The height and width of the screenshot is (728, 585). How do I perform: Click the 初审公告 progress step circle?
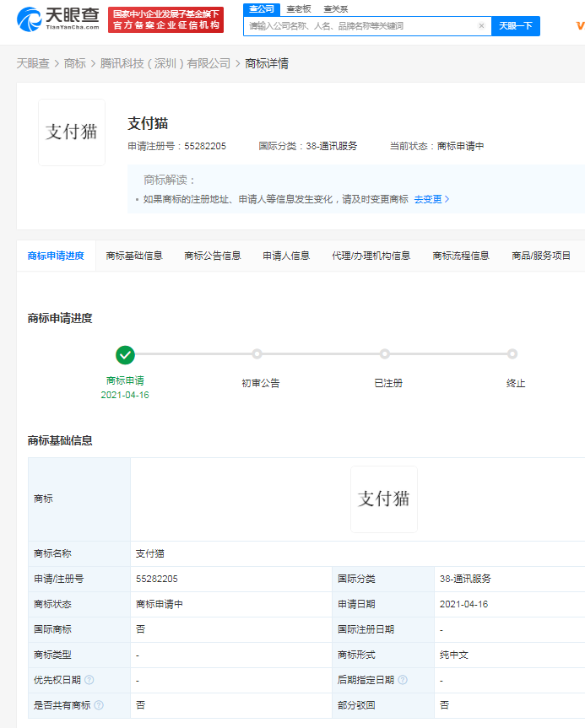(x=257, y=354)
